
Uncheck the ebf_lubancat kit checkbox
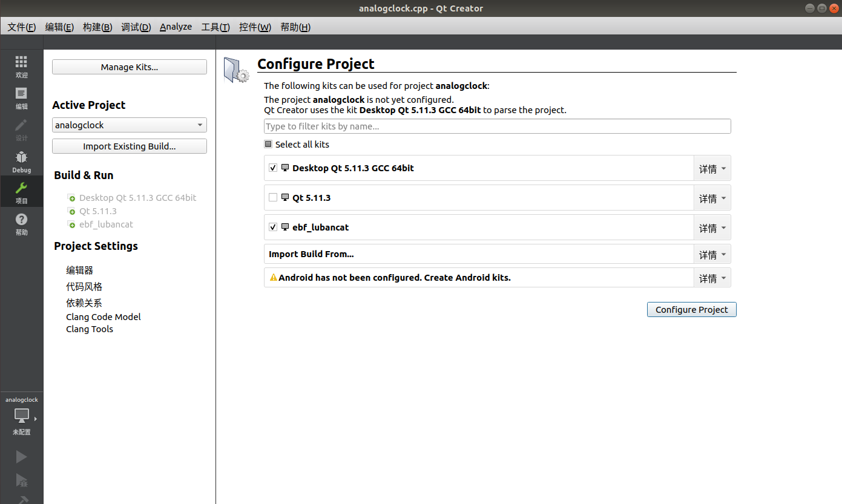click(273, 227)
